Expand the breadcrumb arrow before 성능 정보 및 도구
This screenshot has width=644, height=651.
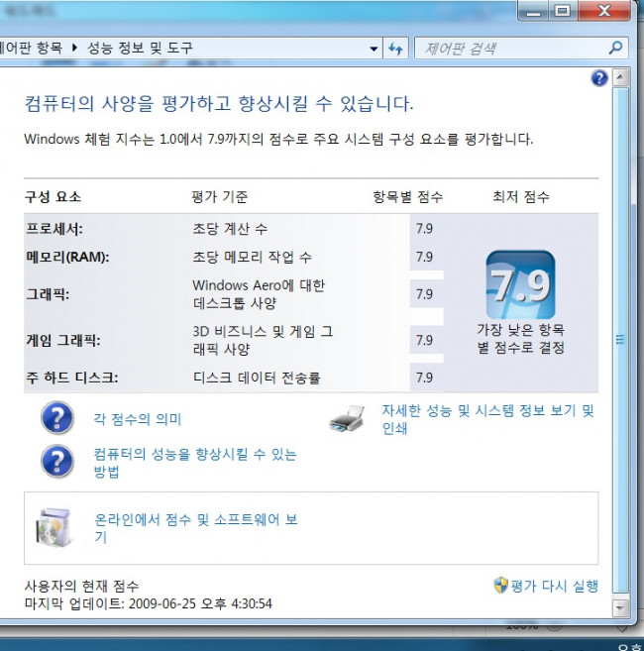click(74, 48)
